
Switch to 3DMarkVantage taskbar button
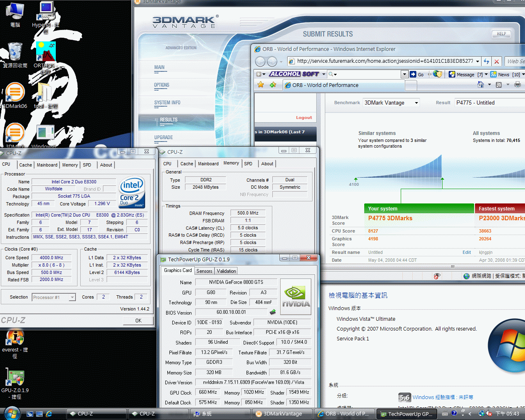point(282,414)
